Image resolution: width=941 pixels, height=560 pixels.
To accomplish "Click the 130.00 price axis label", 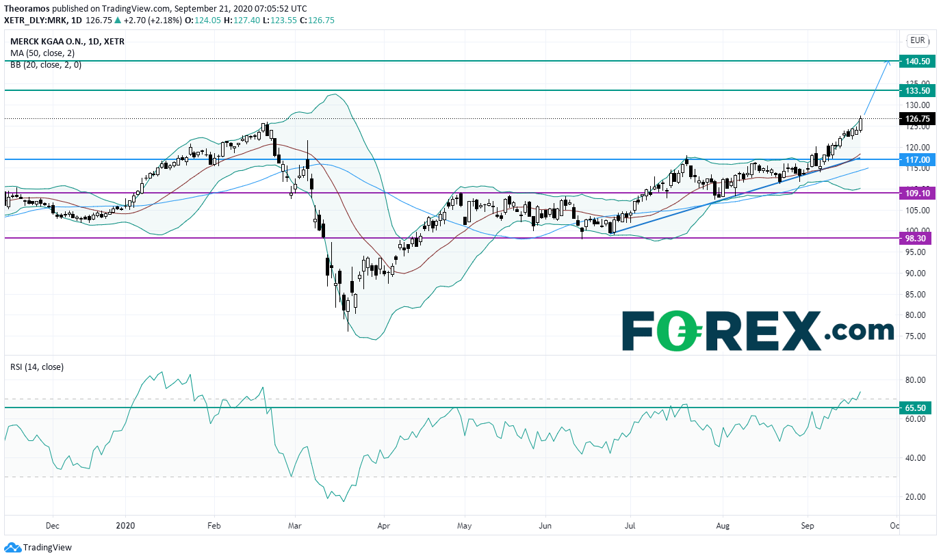I will [917, 105].
